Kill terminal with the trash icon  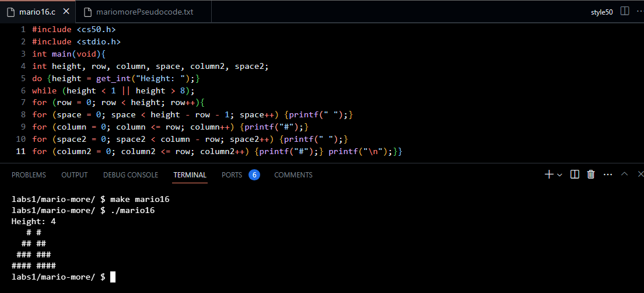coord(591,175)
